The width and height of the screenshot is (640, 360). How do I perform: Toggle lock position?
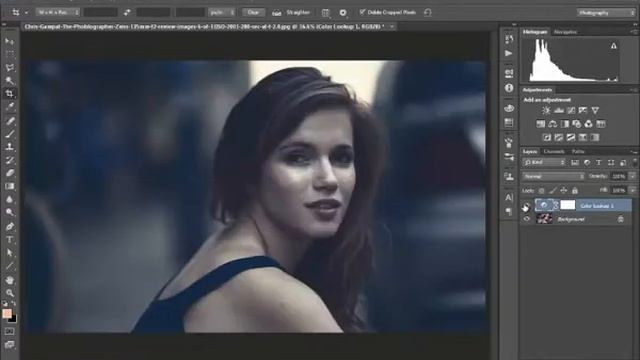tap(564, 191)
